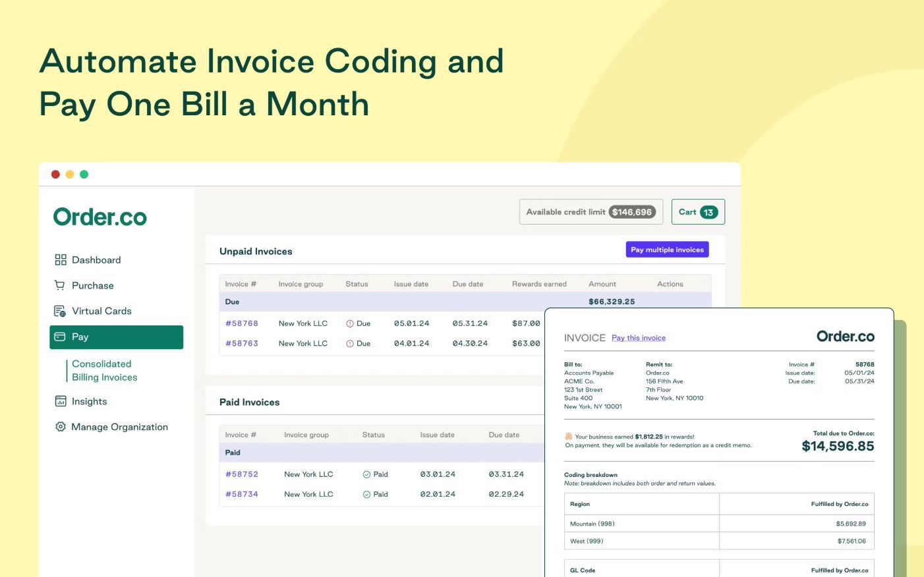924x577 pixels.
Task: Click the rewards badge icon on the invoice
Action: [x=568, y=437]
